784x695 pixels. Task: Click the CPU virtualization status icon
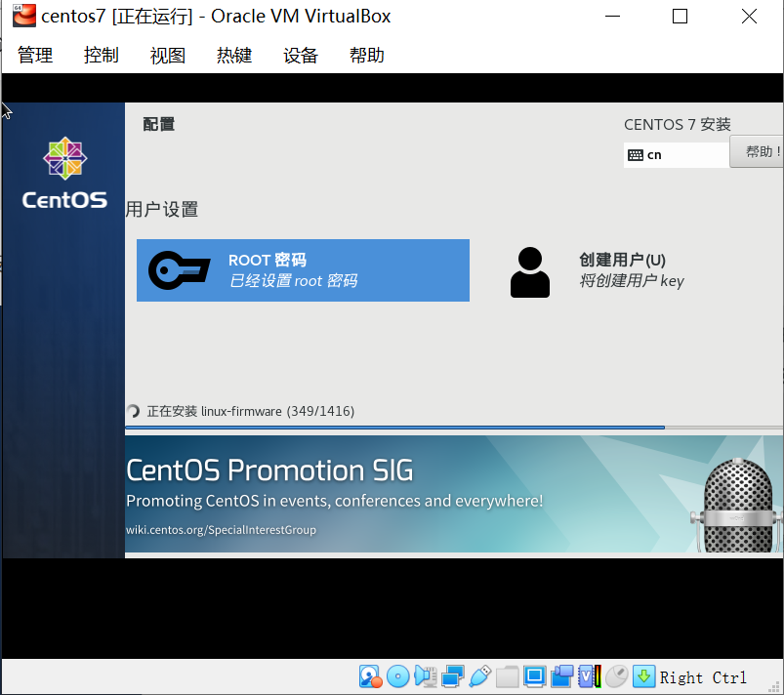[590, 676]
